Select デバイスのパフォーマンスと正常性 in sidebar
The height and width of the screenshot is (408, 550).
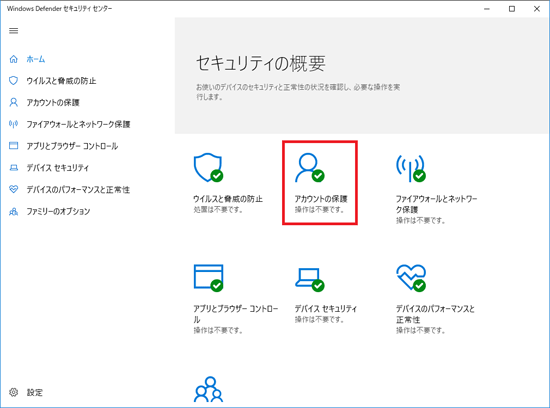pos(78,189)
